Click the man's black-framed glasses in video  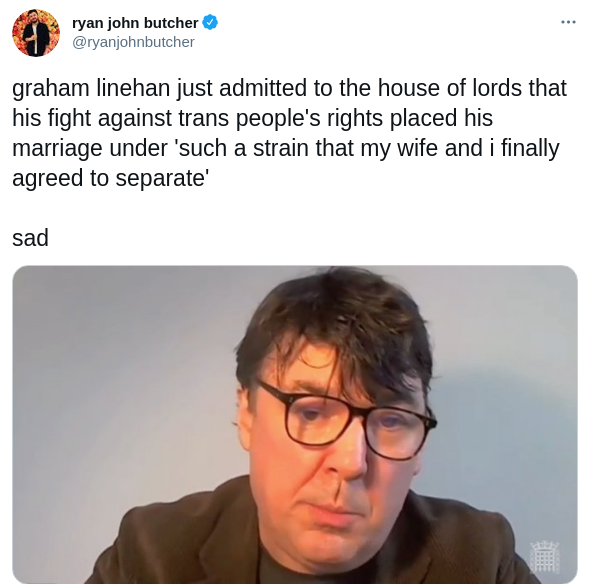point(345,420)
